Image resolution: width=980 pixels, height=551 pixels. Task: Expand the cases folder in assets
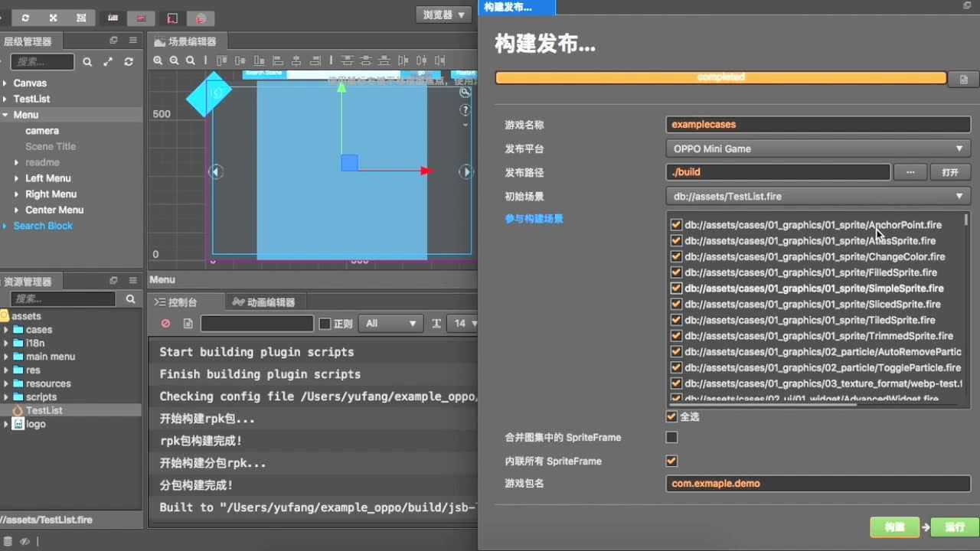pos(6,330)
